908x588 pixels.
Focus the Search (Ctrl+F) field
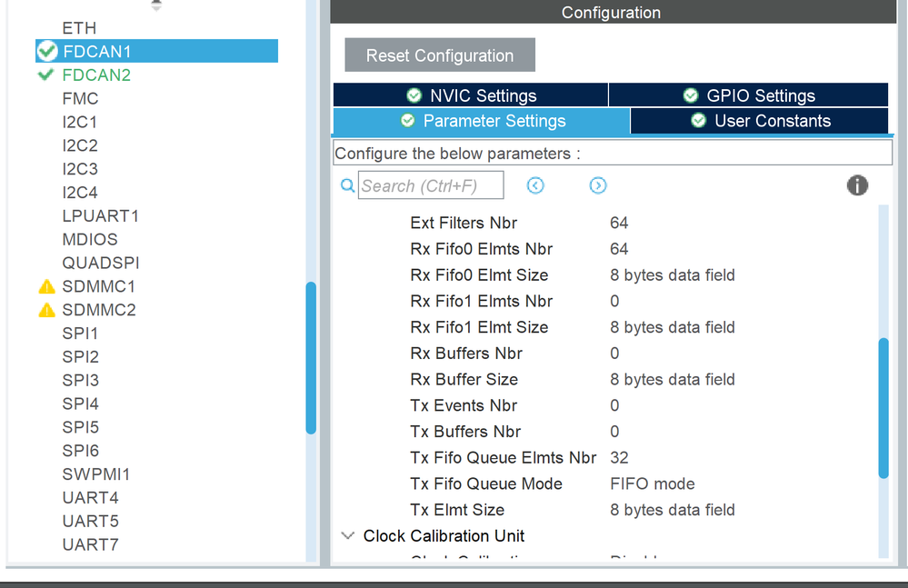pyautogui.click(x=431, y=185)
